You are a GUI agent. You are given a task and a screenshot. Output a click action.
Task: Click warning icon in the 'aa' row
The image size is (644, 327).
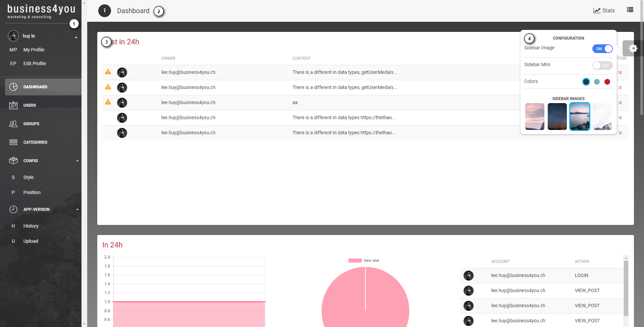click(x=108, y=102)
